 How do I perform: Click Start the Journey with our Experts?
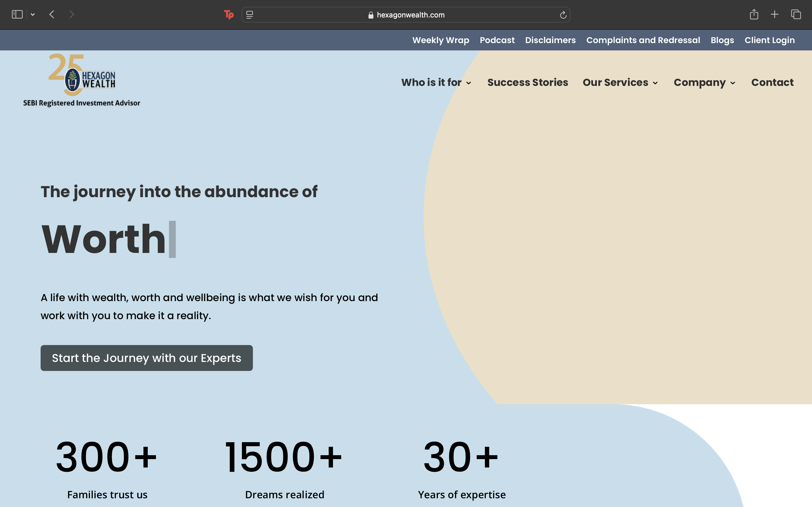[147, 358]
